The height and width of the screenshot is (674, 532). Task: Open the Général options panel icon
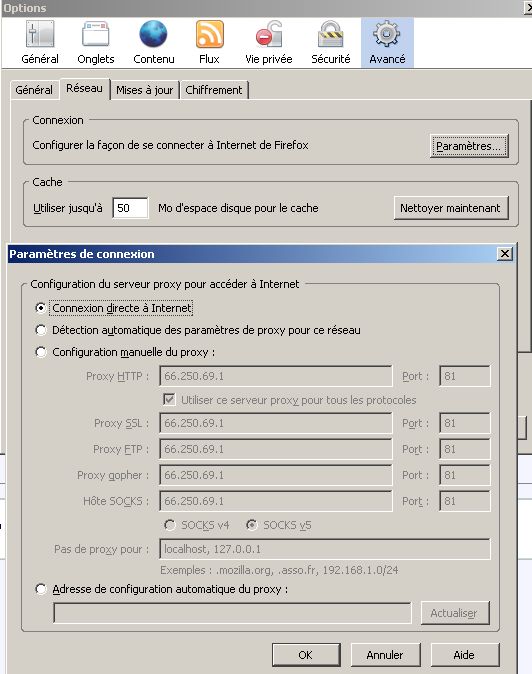click(40, 34)
